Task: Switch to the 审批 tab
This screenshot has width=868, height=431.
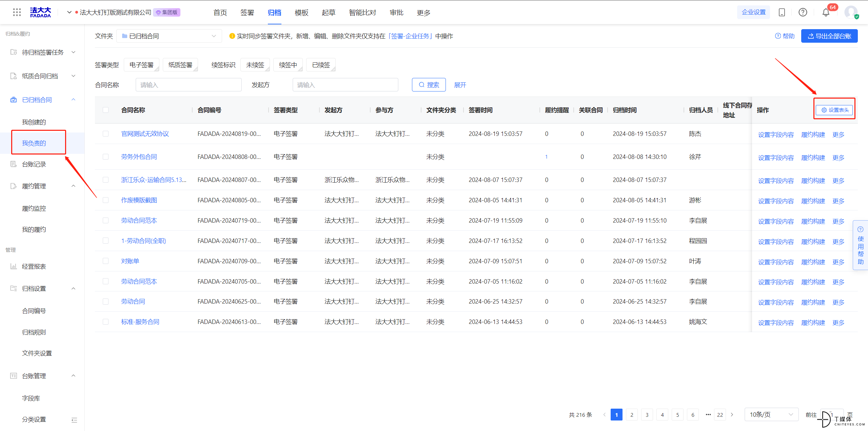Action: pyautogui.click(x=396, y=13)
